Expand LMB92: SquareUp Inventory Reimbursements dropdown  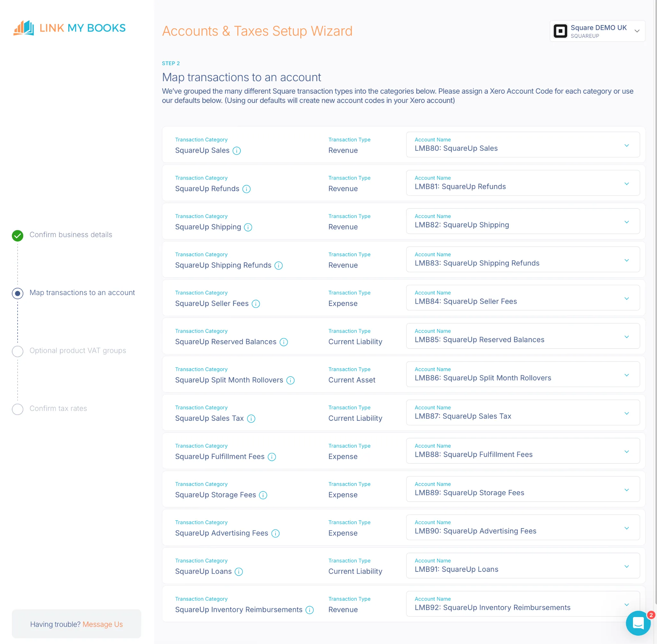[523, 603]
